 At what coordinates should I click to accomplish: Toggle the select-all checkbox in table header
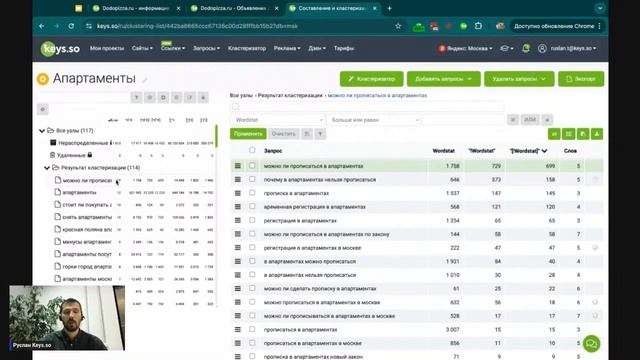click(252, 150)
